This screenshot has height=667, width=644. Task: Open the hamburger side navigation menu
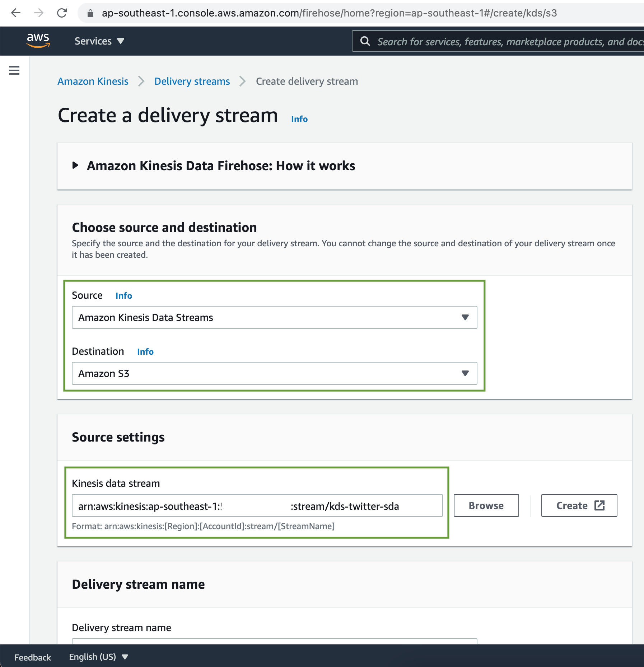click(x=14, y=70)
